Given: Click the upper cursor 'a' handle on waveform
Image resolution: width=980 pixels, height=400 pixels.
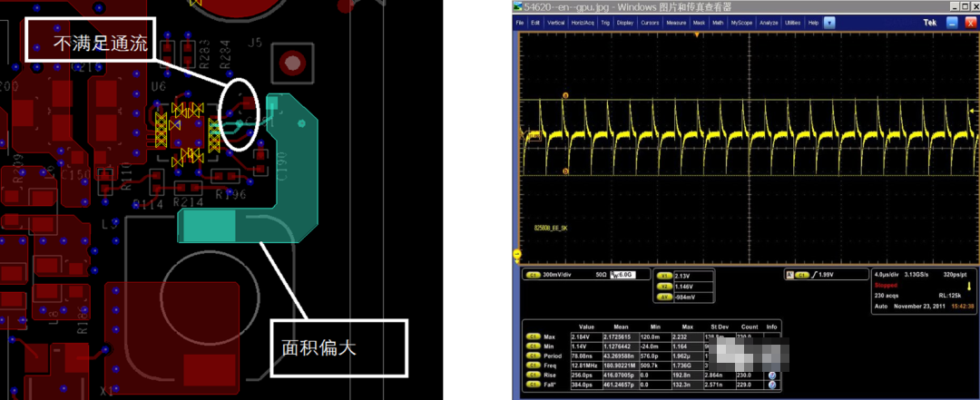Looking at the screenshot, I should tap(565, 95).
